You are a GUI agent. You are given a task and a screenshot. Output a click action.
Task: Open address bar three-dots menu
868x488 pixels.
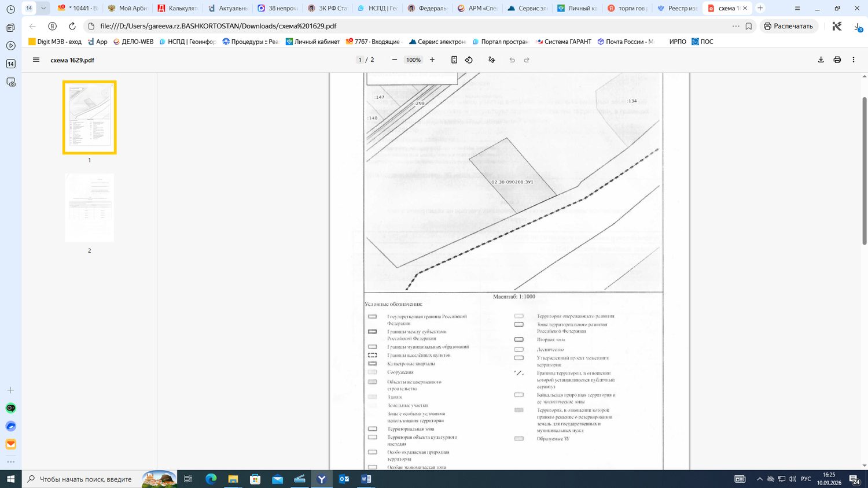(x=735, y=26)
